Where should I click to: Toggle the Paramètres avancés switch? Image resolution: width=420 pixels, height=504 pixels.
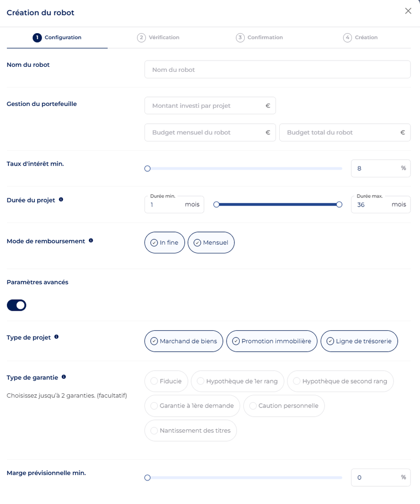17,305
